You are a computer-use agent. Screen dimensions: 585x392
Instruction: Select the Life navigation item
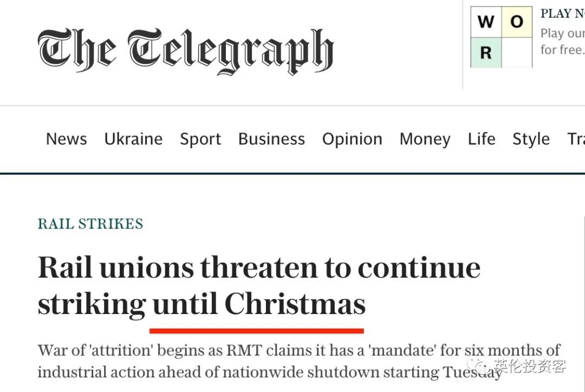point(482,139)
